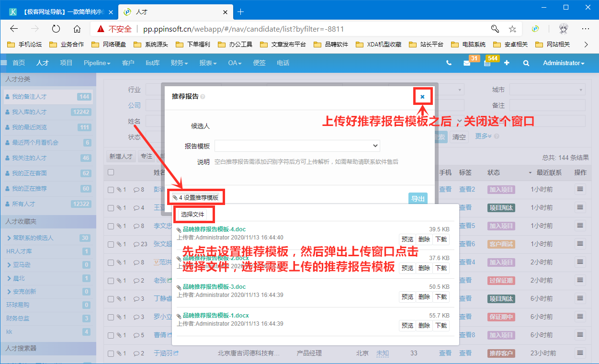
Task: Click inside the 备注 input field
Action: point(547,105)
